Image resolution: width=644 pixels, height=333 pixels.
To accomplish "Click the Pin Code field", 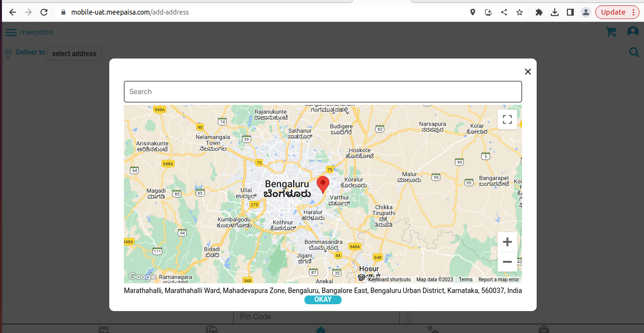I will [316, 317].
